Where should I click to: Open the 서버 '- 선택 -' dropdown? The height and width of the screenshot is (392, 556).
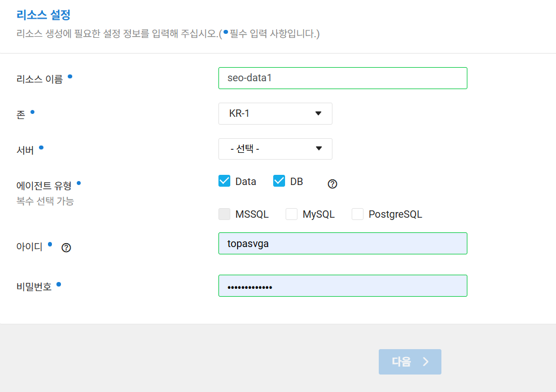[275, 149]
